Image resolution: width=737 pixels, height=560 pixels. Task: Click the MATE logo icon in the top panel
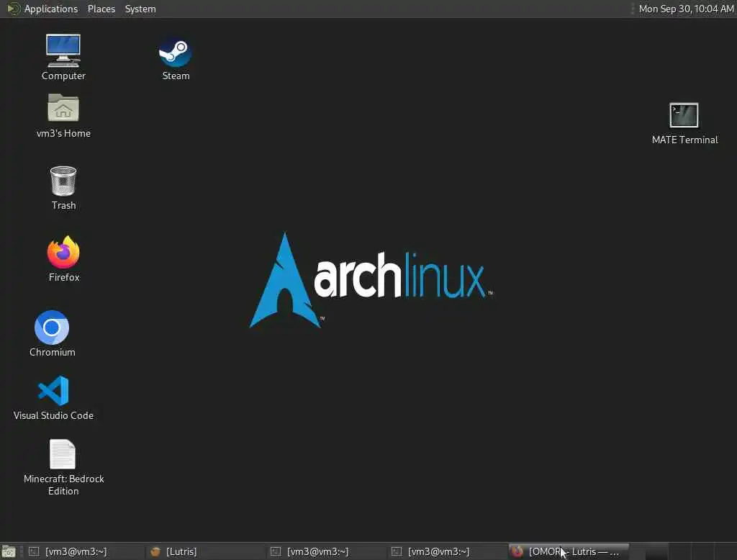(13, 9)
